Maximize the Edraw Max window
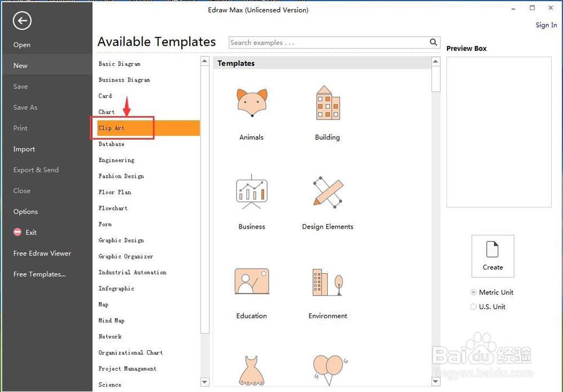 click(532, 8)
